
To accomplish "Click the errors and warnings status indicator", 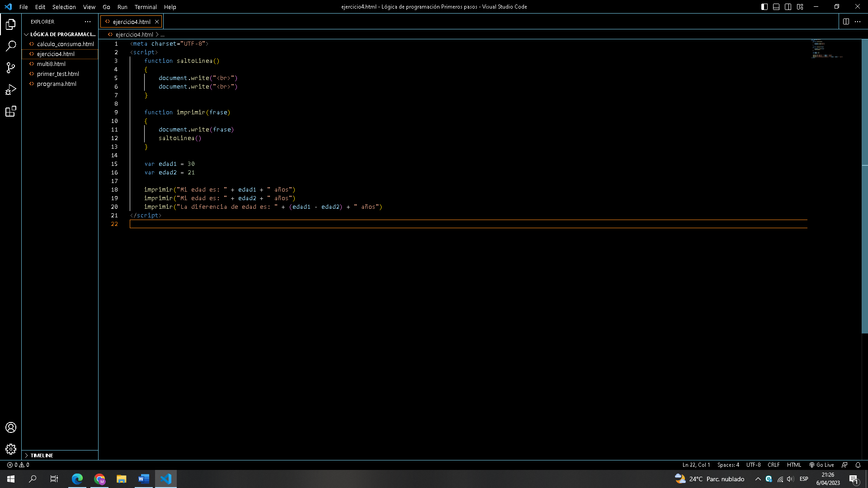I will (x=18, y=465).
